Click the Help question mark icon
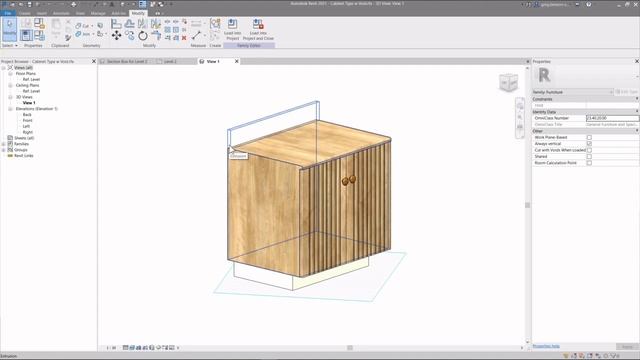This screenshot has width=640, height=360. 589,4
